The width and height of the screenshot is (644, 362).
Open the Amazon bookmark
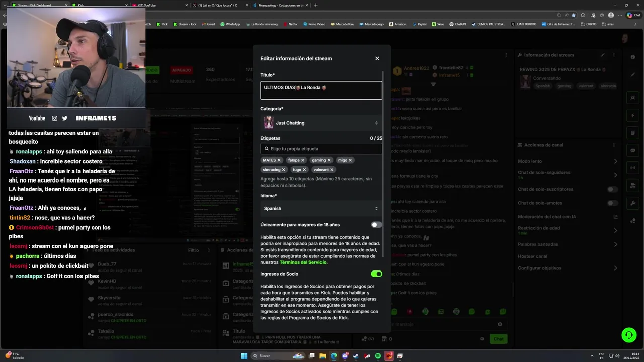398,24
